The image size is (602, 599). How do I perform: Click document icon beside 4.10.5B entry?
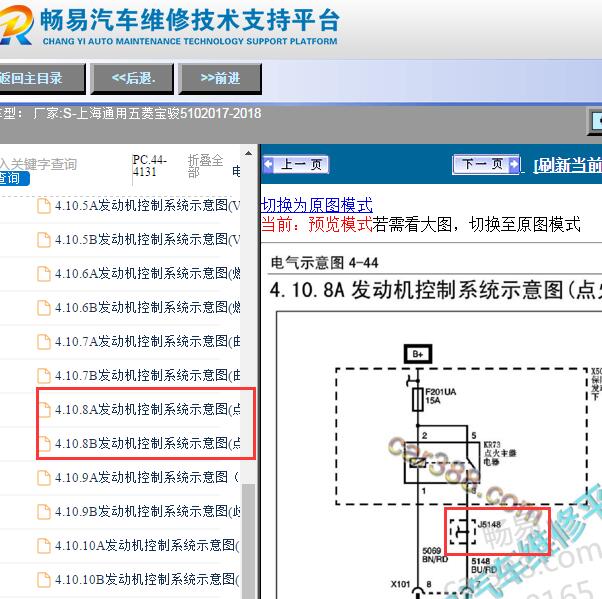(x=44, y=240)
